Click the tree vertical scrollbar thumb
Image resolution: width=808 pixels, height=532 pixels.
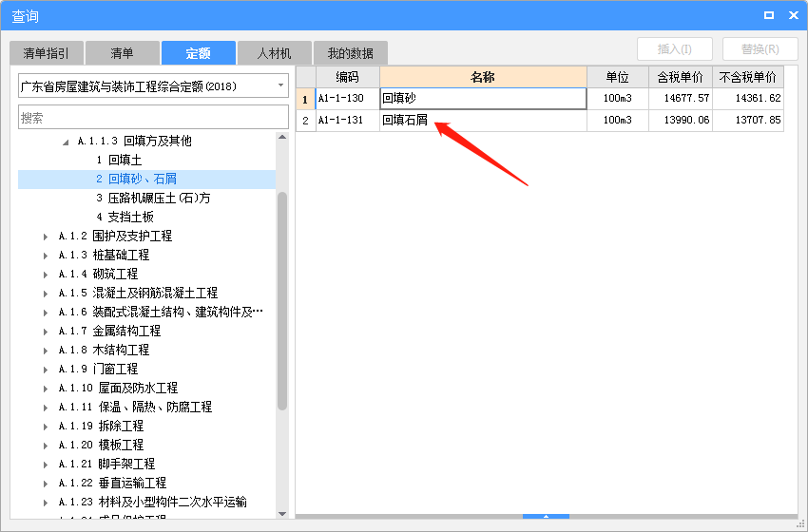point(282,301)
